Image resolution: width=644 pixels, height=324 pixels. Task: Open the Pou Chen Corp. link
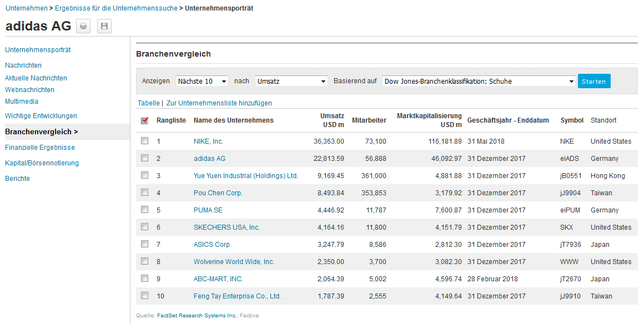pyautogui.click(x=218, y=193)
